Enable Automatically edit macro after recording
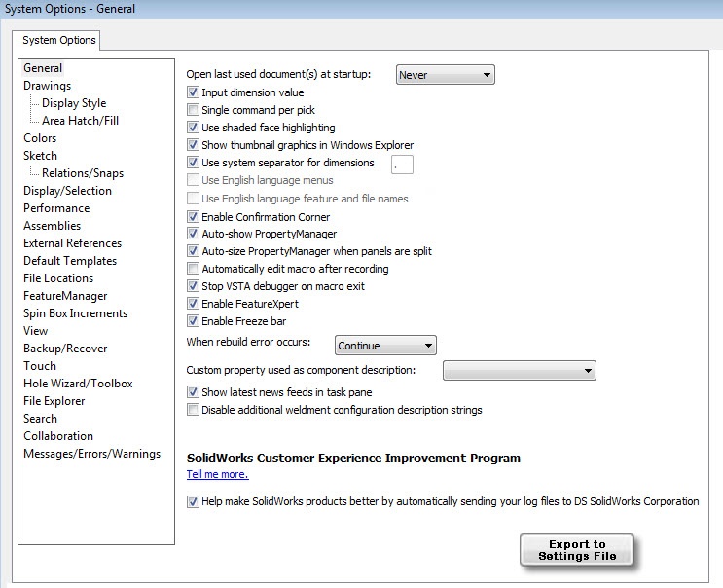Screen dimensions: 723x588 [193, 269]
